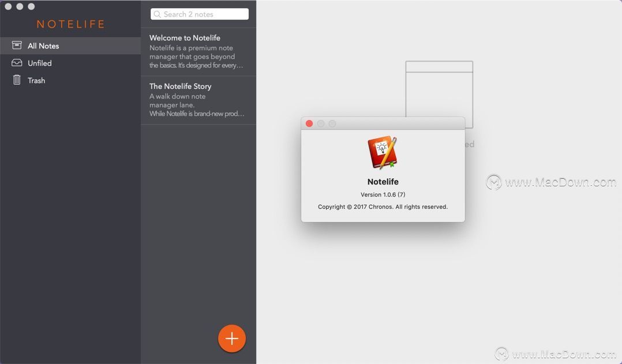This screenshot has width=622, height=364.
Task: Click the Notelife app icon in About dialog
Action: (x=383, y=153)
